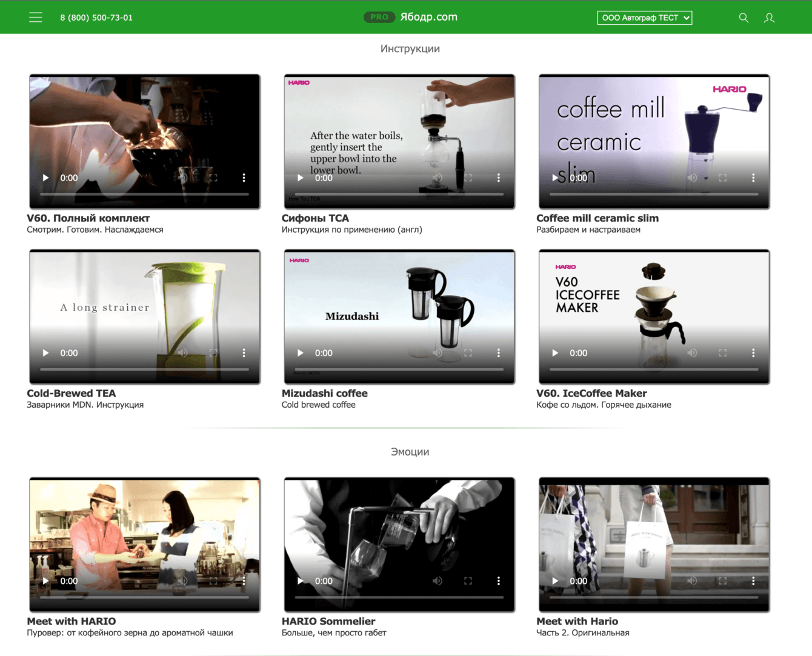Expand the ООО Автограф ТЕСТ company selector
Image resolution: width=812 pixels, height=656 pixels.
pos(645,18)
